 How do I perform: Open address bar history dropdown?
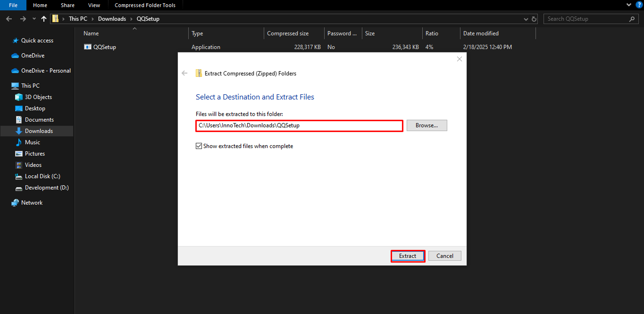(x=526, y=19)
